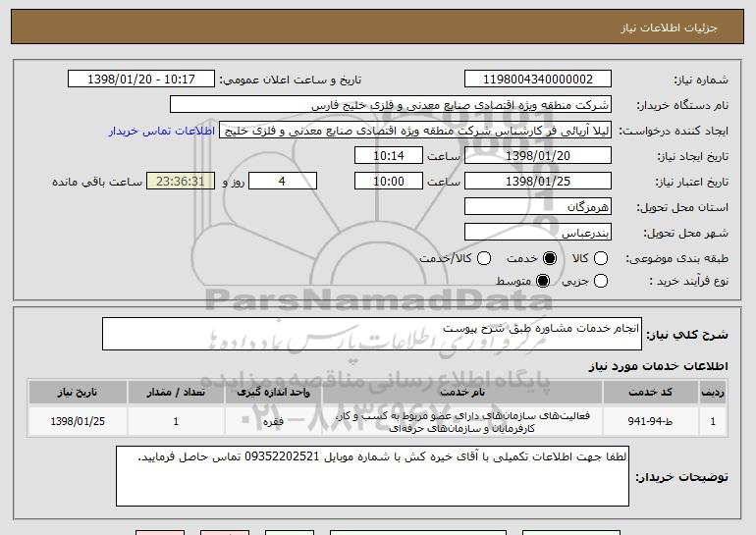Viewport: 756px width, 535px height.
Task: Click the unit cell فقره
Action: click(273, 422)
